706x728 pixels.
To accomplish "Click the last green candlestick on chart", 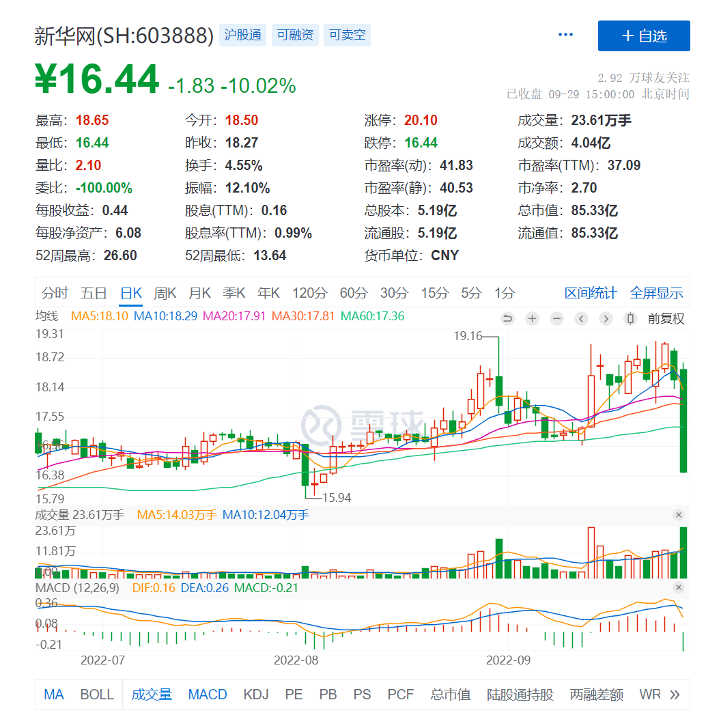I will (x=683, y=421).
